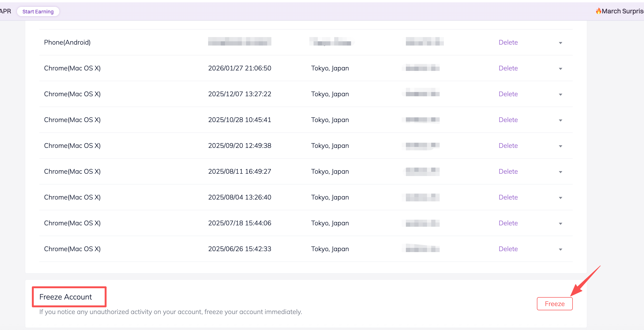Delete the 2025/08/04 Chrome login entry
Image resolution: width=644 pixels, height=330 pixels.
508,197
